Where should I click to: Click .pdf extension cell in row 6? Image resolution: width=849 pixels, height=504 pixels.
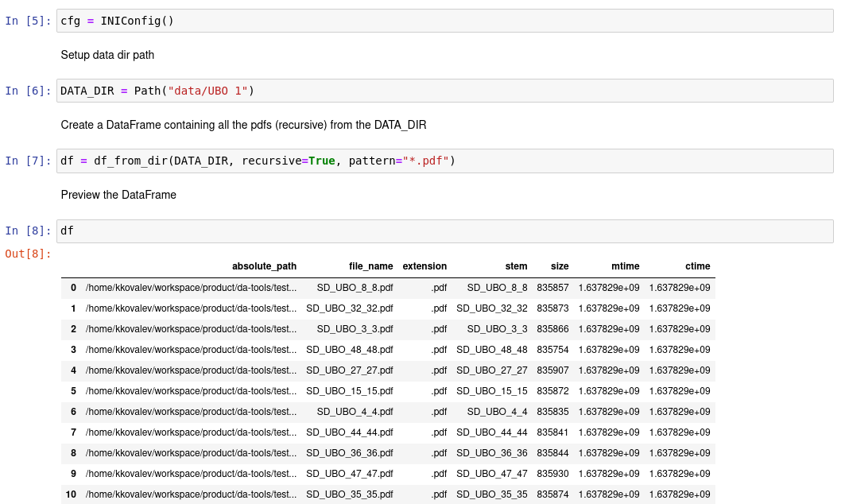point(439,412)
